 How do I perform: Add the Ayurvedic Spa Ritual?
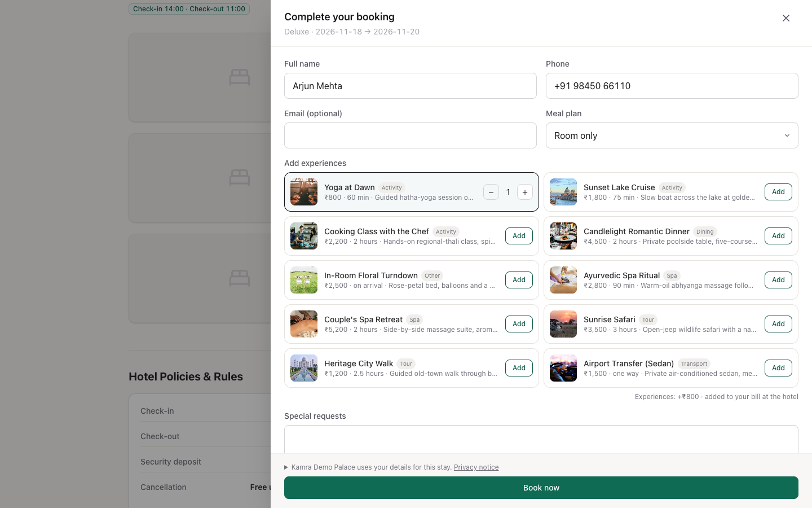[x=778, y=280]
